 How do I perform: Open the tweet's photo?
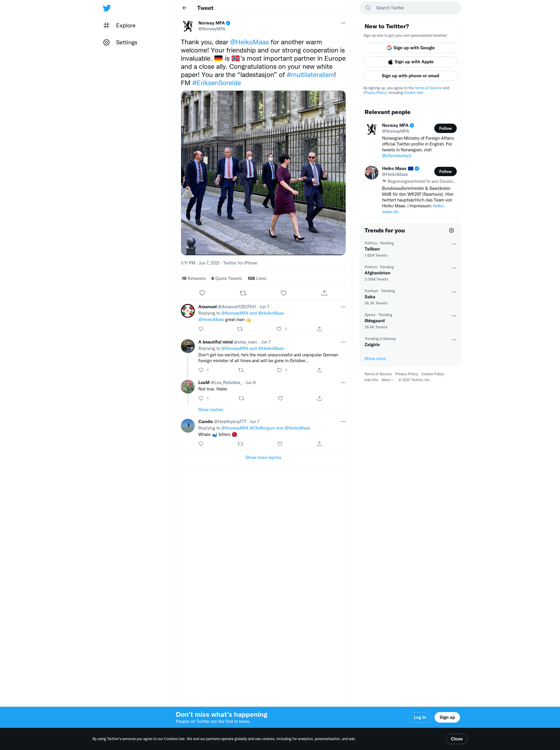click(263, 173)
